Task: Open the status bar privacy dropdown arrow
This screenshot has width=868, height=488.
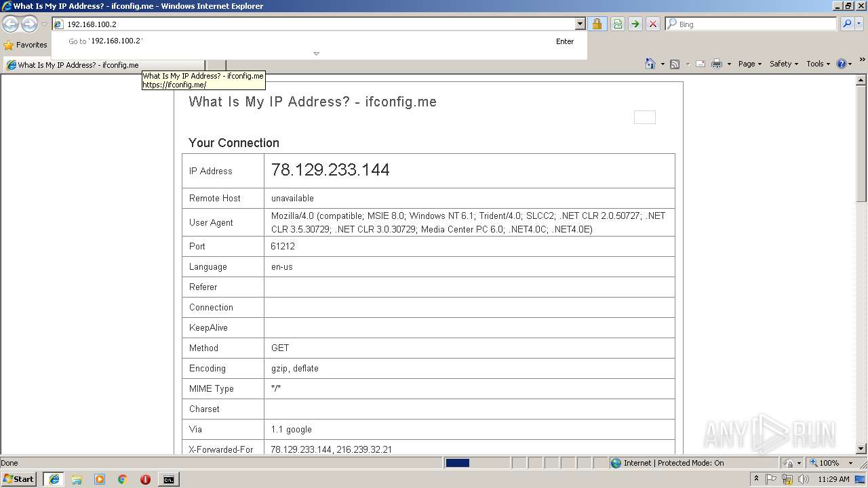Action: (x=799, y=463)
